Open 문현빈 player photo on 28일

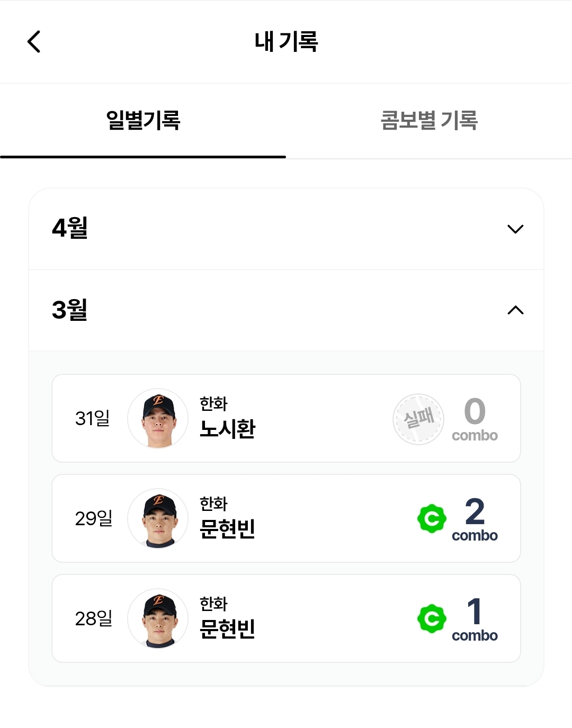158,618
